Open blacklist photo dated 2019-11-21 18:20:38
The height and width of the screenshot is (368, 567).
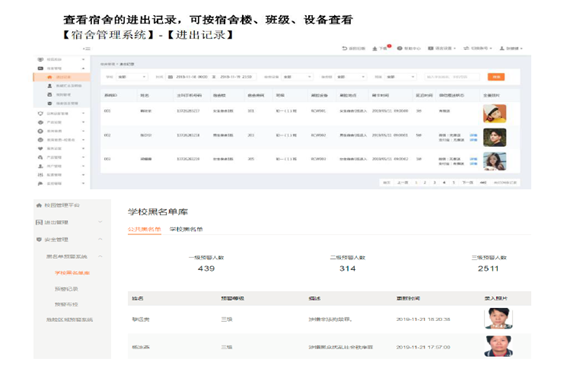pos(499,318)
